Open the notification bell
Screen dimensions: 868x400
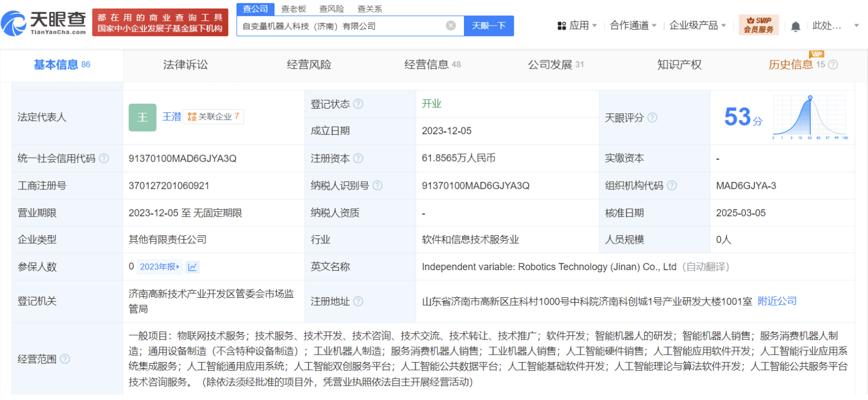pyautogui.click(x=796, y=26)
